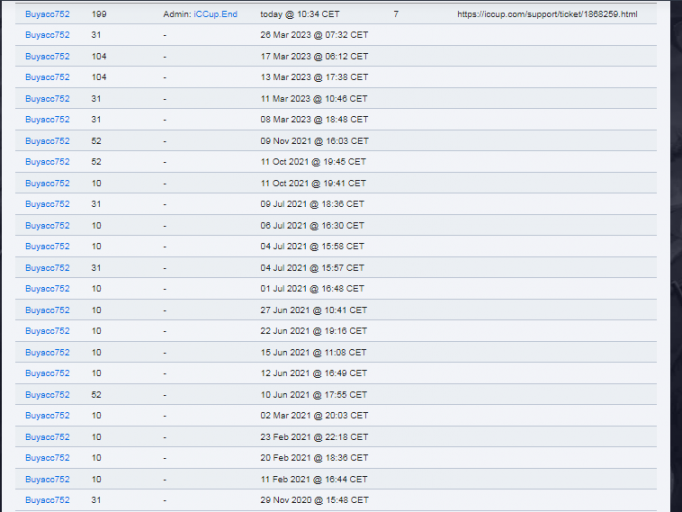Viewport: 682px width, 512px height.
Task: Select the '23 Feb 2021' date cell
Action: pyautogui.click(x=314, y=437)
